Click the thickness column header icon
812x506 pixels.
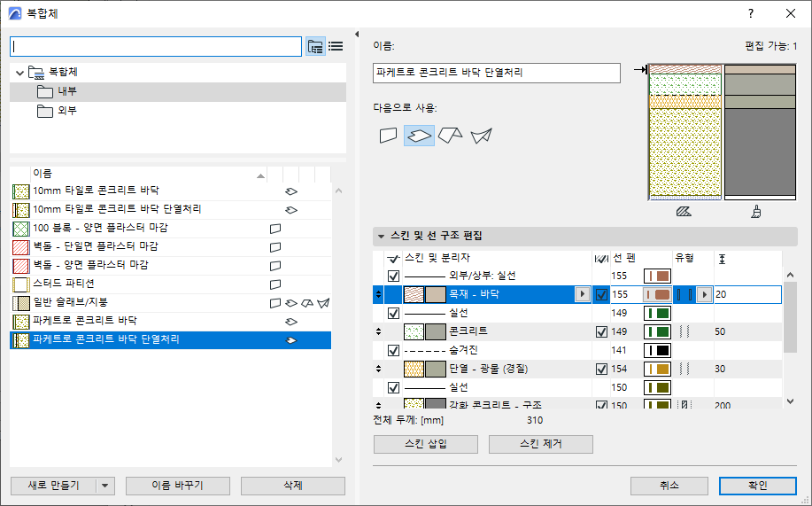click(x=722, y=258)
